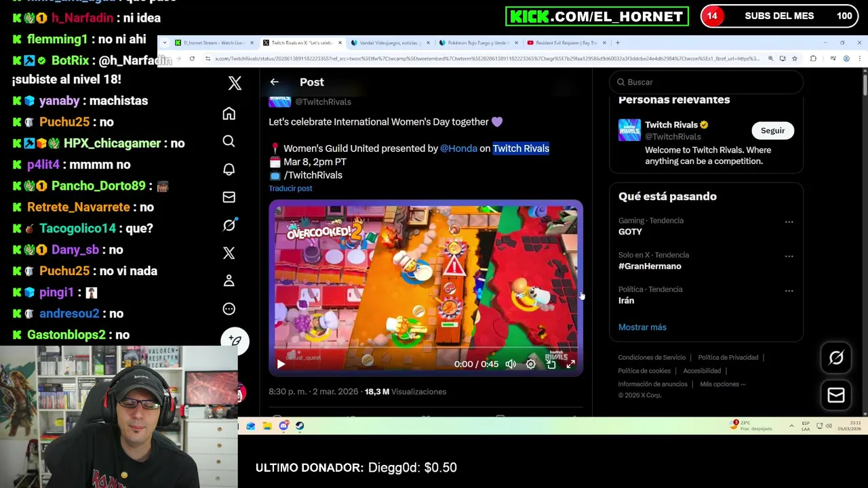Go back with the Post arrow
Screen dimensions: 868x488
(x=275, y=82)
